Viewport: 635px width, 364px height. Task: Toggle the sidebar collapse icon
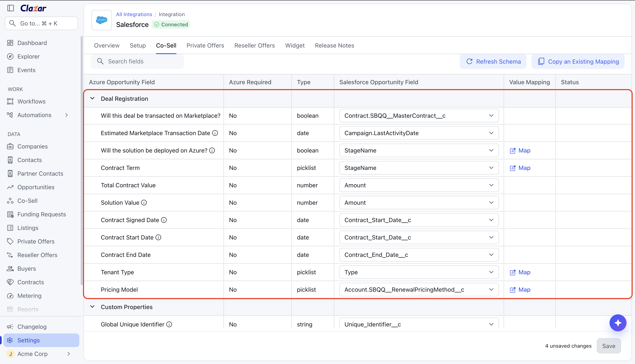click(10, 8)
